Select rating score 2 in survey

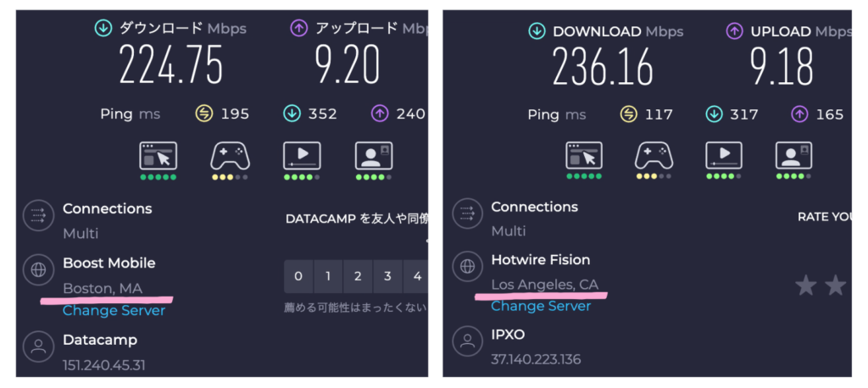click(x=358, y=276)
